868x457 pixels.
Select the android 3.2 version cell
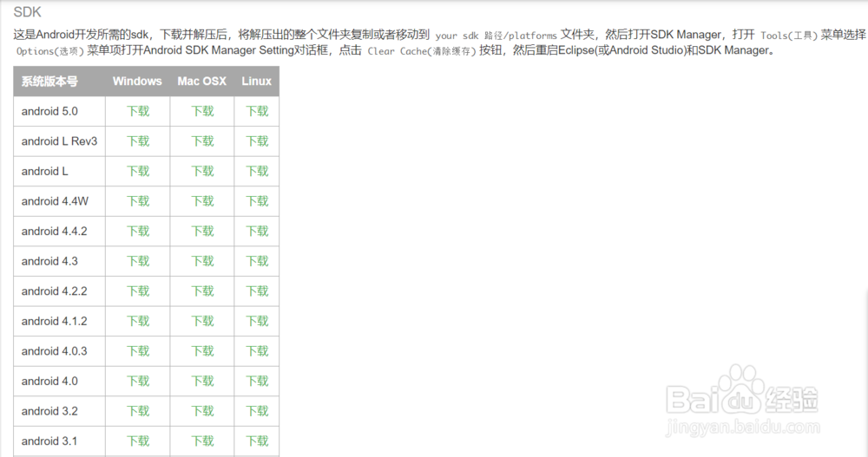[x=59, y=410]
